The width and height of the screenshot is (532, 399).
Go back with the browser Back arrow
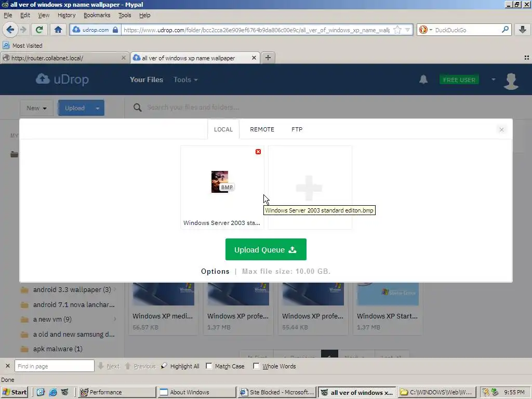pos(10,30)
